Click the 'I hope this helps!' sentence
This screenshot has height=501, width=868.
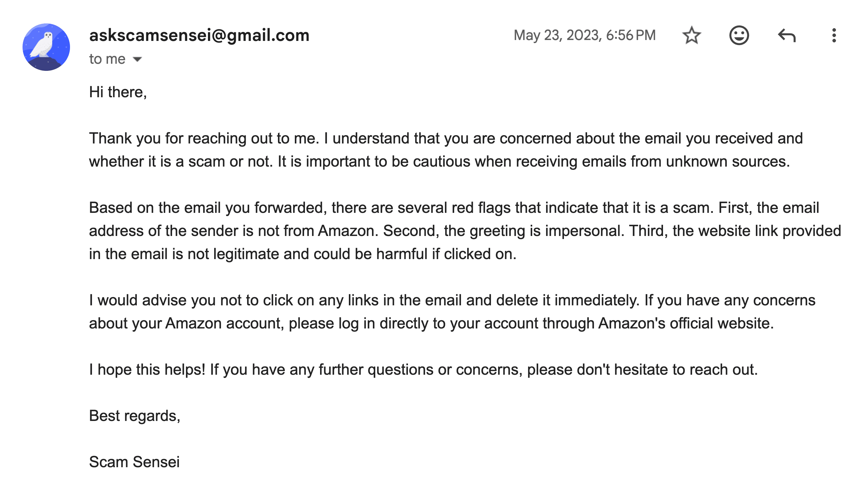(x=147, y=370)
